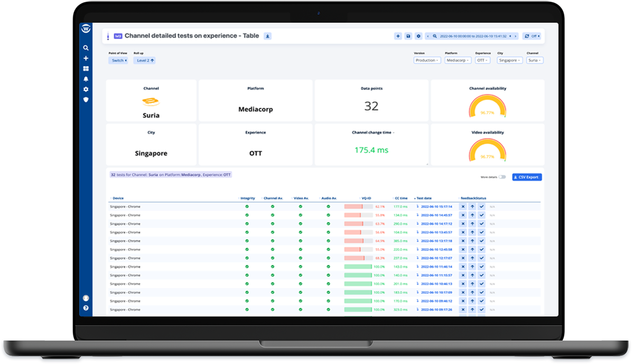This screenshot has height=364, width=634.
Task: Open dashboard settings gear in top toolbar
Action: click(x=418, y=36)
